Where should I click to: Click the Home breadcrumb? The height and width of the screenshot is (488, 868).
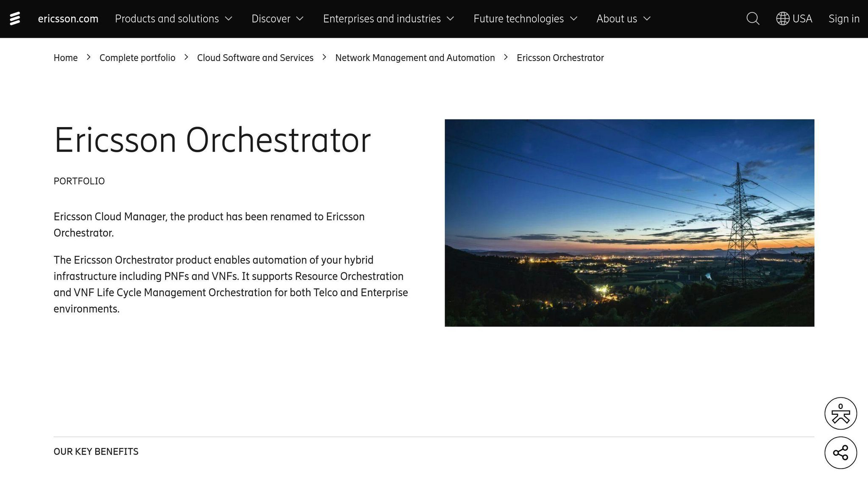(66, 58)
